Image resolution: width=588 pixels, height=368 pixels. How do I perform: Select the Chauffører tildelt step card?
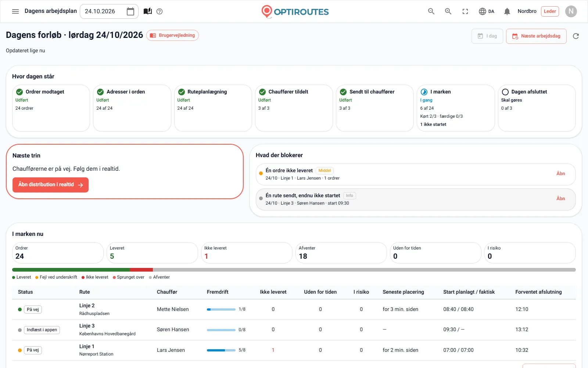pos(294,108)
